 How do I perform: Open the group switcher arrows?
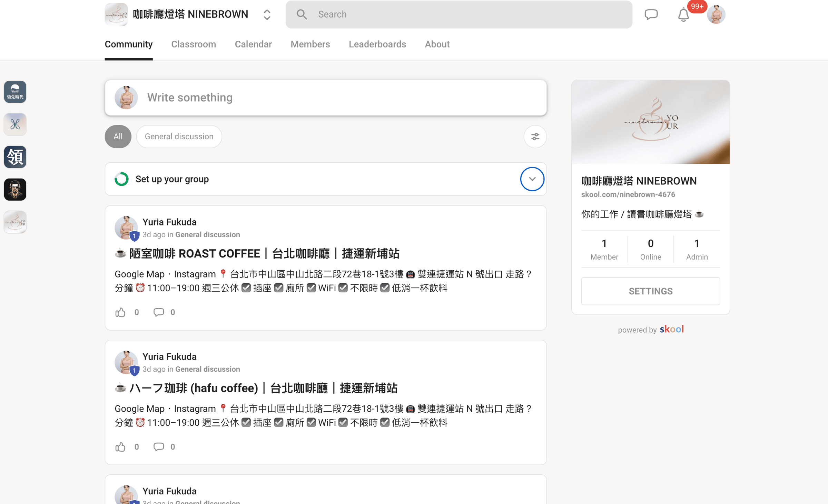(x=267, y=14)
